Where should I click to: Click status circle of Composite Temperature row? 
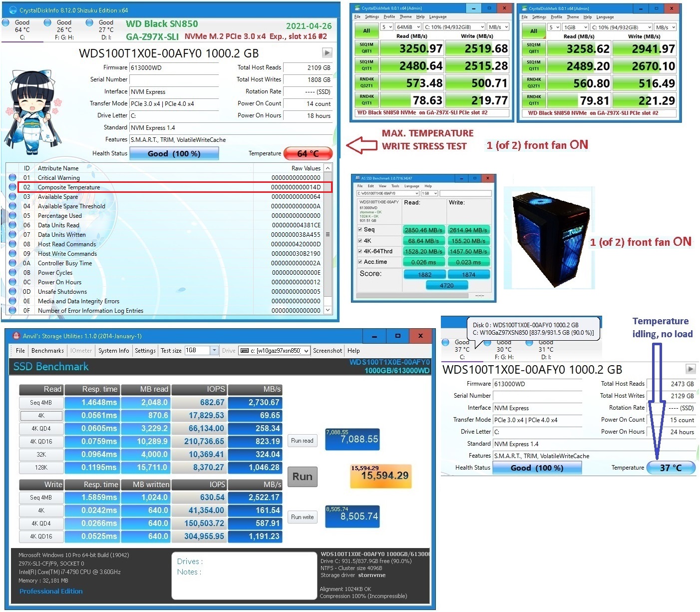click(x=12, y=187)
